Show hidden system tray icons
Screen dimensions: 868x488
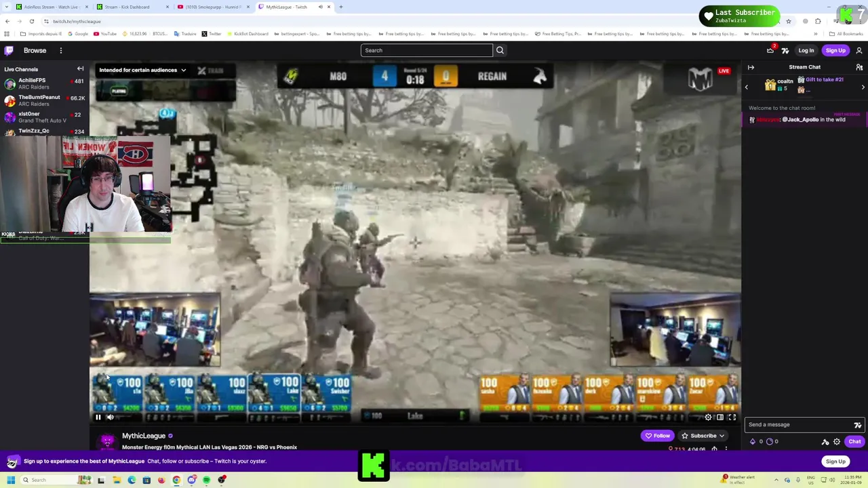[776, 480]
